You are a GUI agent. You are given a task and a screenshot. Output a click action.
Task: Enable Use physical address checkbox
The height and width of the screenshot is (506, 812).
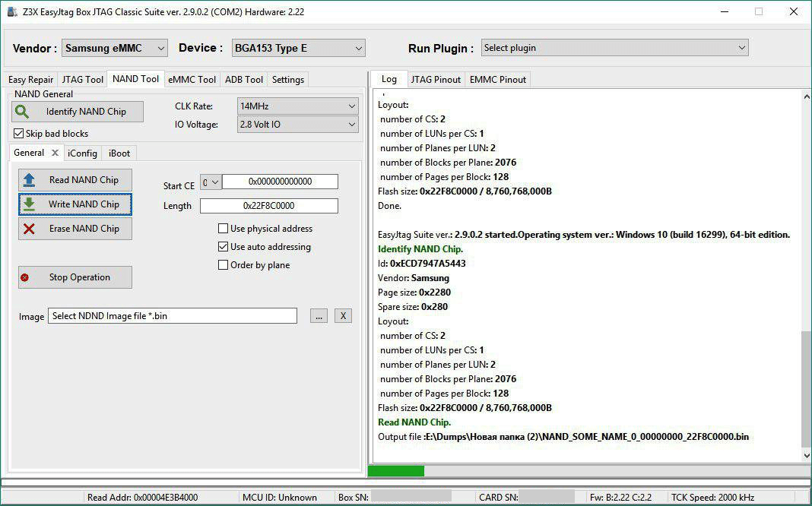(223, 229)
